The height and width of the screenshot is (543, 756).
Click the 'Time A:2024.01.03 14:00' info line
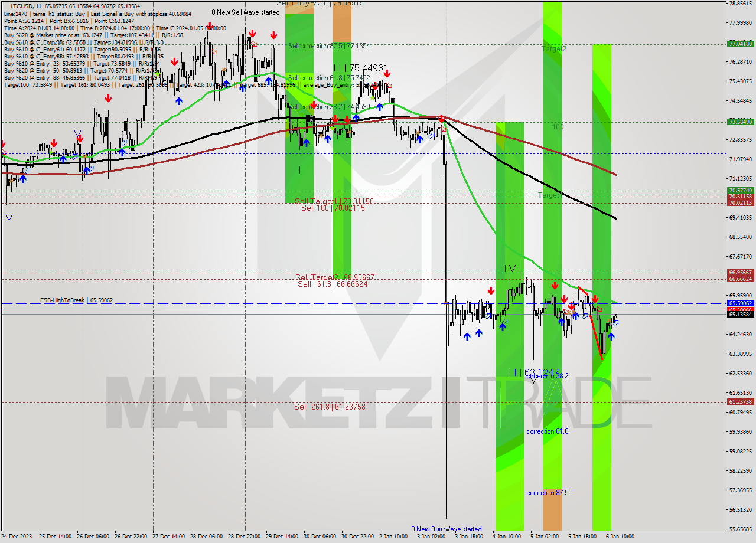tap(115, 28)
